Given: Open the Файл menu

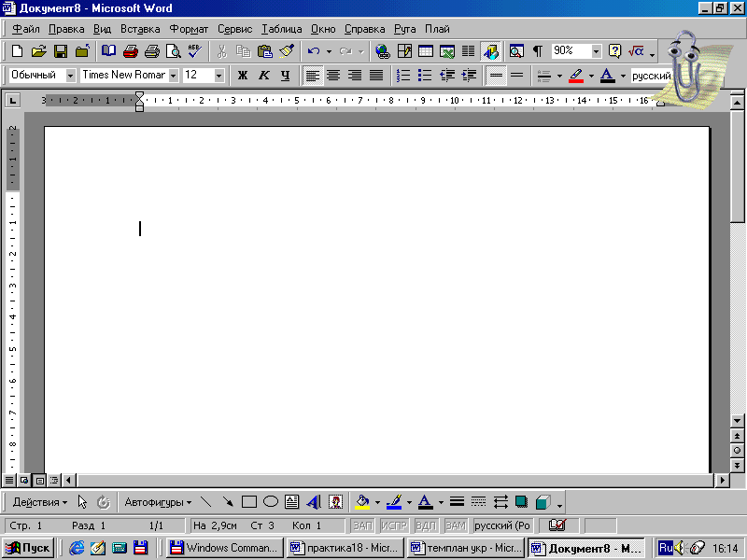Looking at the screenshot, I should pos(26,29).
